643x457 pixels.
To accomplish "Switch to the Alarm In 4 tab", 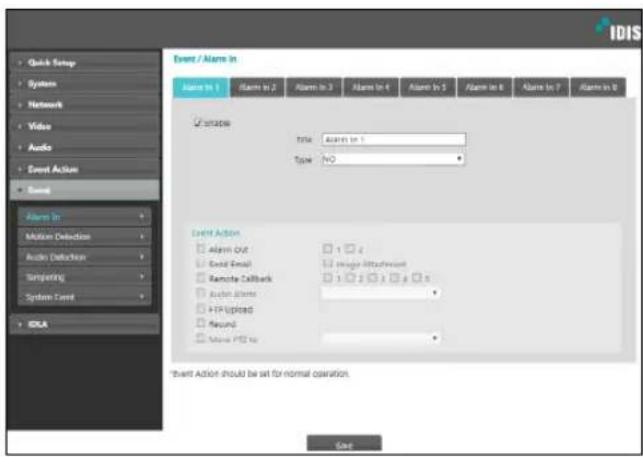I will click(371, 87).
